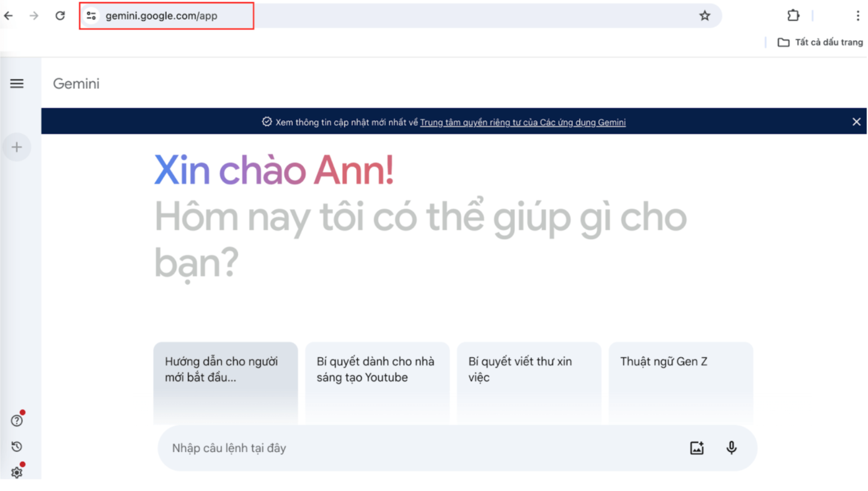868x491 pixels.
Task: Go back with browser back arrow
Action: coord(9,16)
